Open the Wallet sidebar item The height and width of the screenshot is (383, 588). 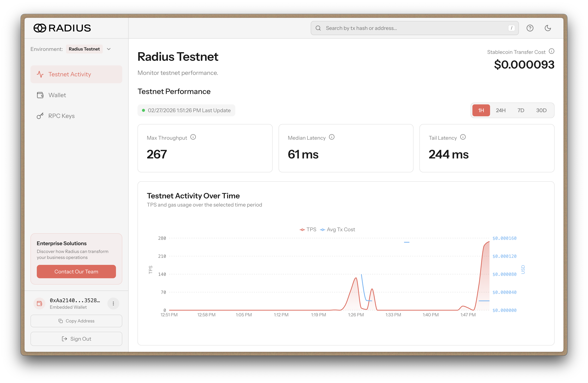[57, 95]
